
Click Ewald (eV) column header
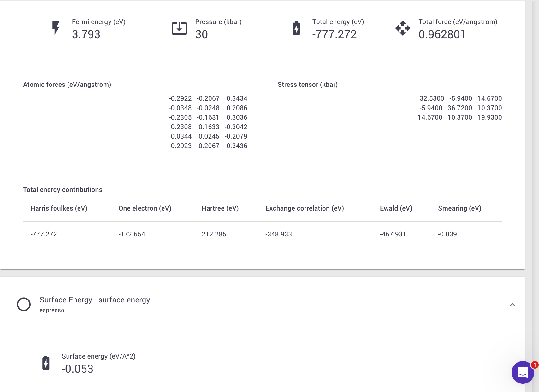pos(396,208)
